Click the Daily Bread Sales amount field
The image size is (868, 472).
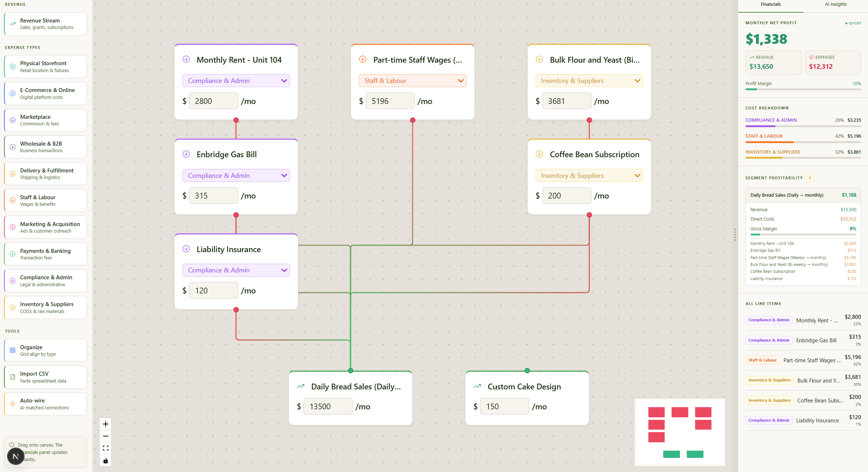pos(328,406)
